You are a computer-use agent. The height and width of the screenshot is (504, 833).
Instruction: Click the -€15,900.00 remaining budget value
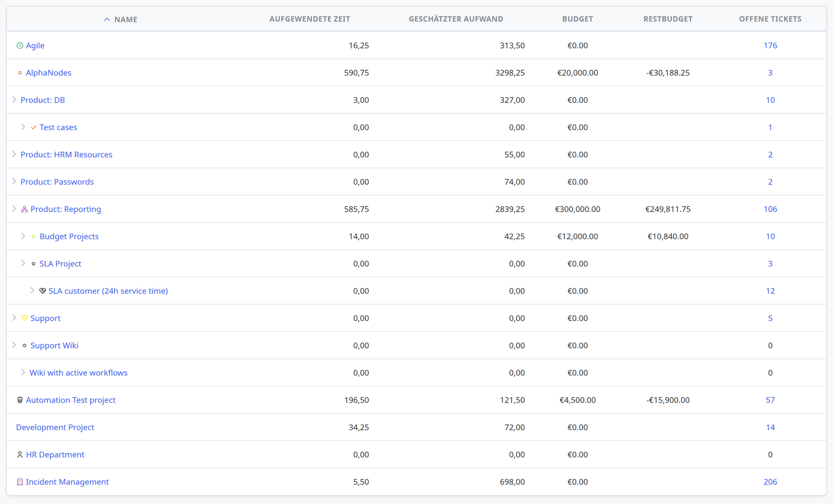tap(668, 400)
